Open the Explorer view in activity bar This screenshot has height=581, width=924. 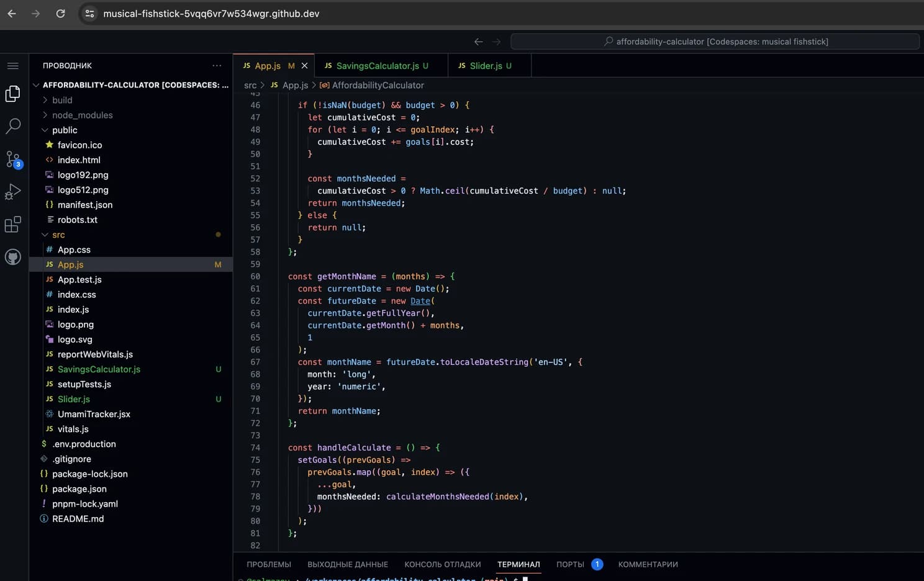click(x=13, y=94)
